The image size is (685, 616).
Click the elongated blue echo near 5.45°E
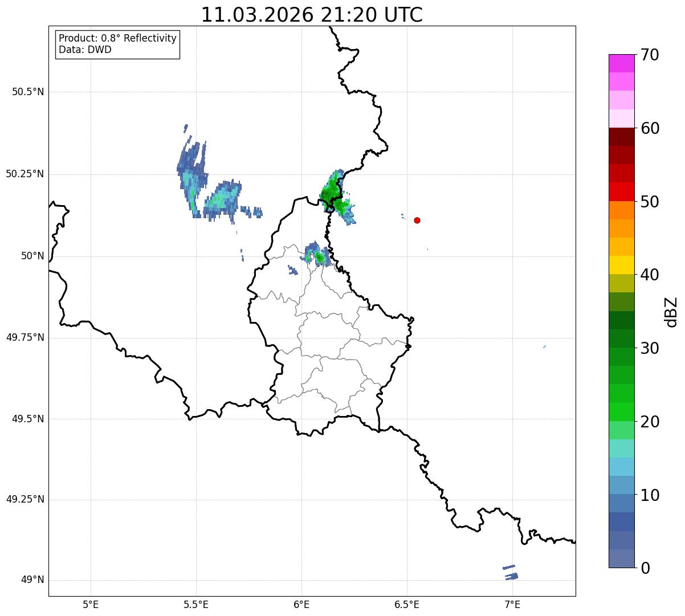(x=191, y=170)
